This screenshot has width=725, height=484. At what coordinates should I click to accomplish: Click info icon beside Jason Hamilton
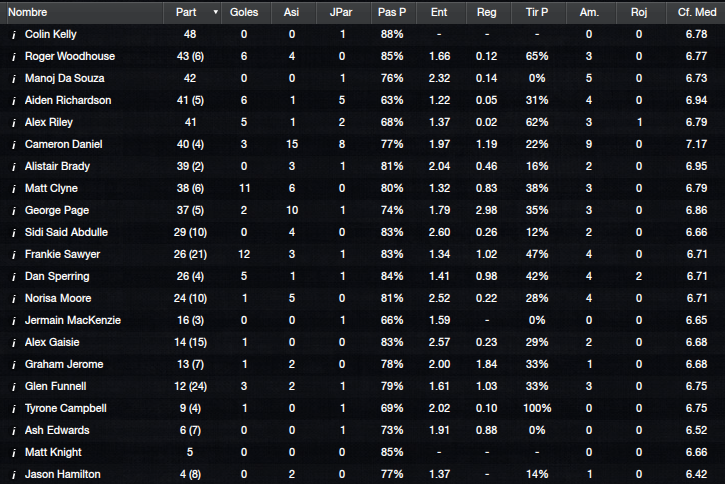(x=14, y=475)
